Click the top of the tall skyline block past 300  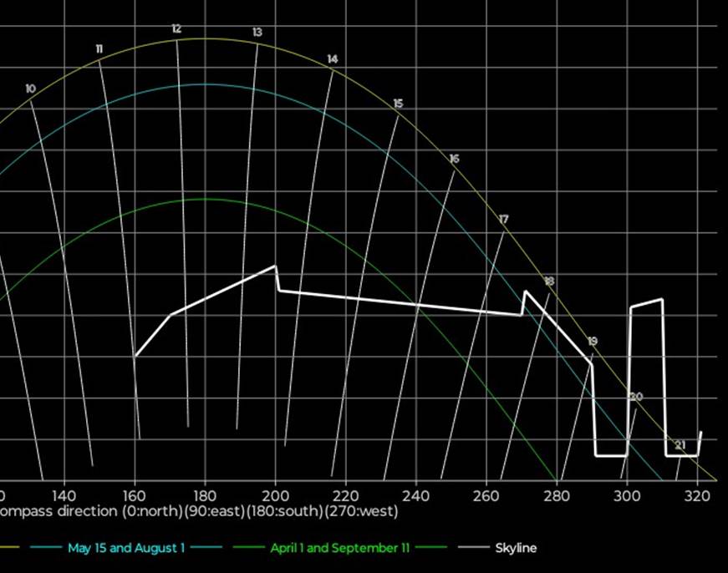click(646, 303)
